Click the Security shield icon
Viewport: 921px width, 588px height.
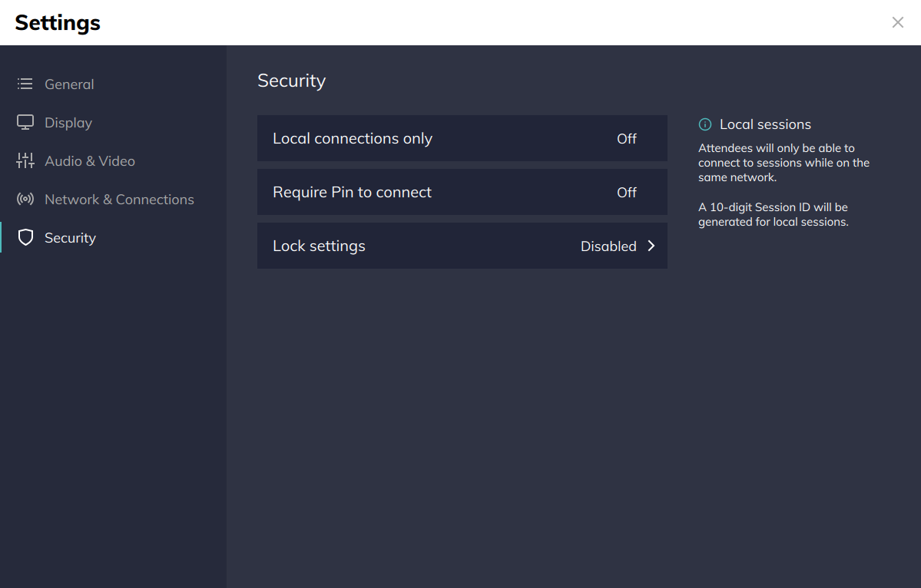click(x=25, y=237)
